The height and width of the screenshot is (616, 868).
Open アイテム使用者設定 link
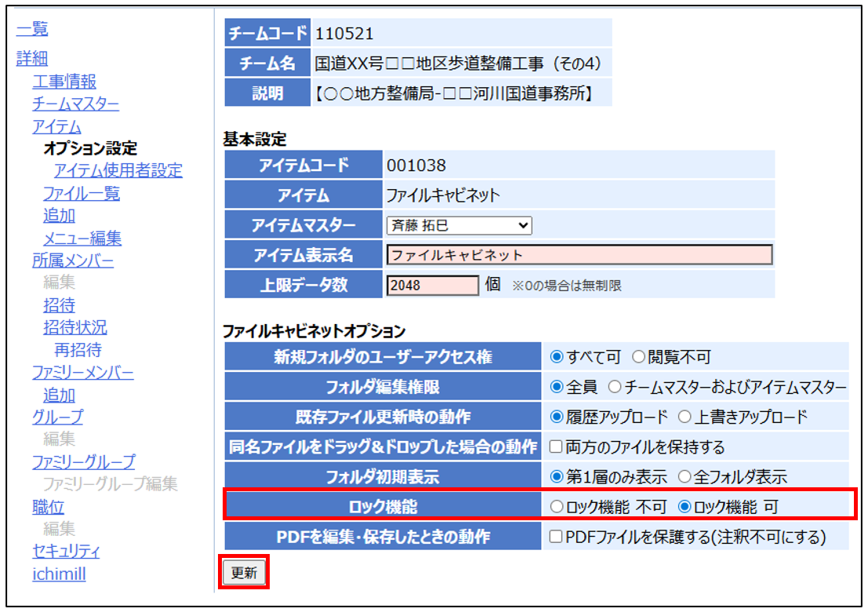tap(118, 170)
